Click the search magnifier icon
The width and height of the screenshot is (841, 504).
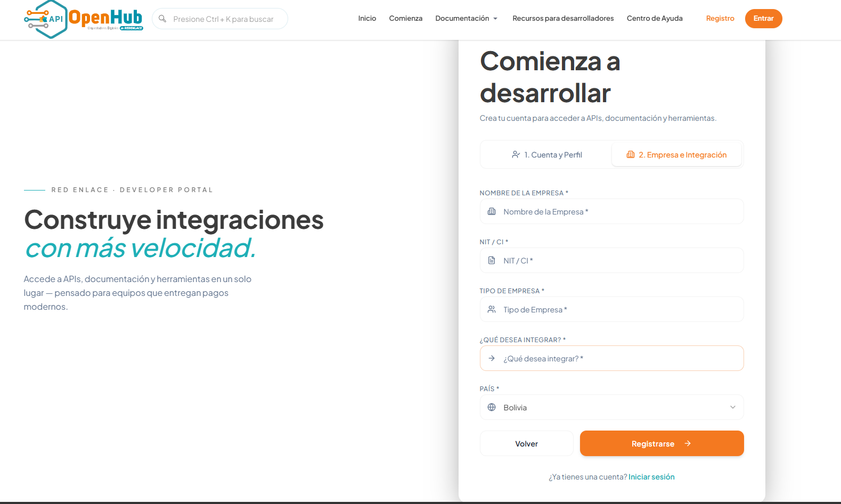point(162,19)
